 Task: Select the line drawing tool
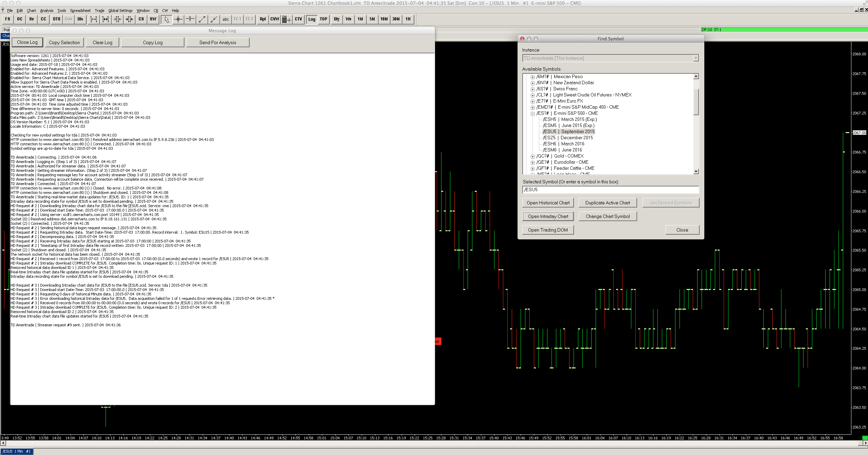tap(202, 19)
